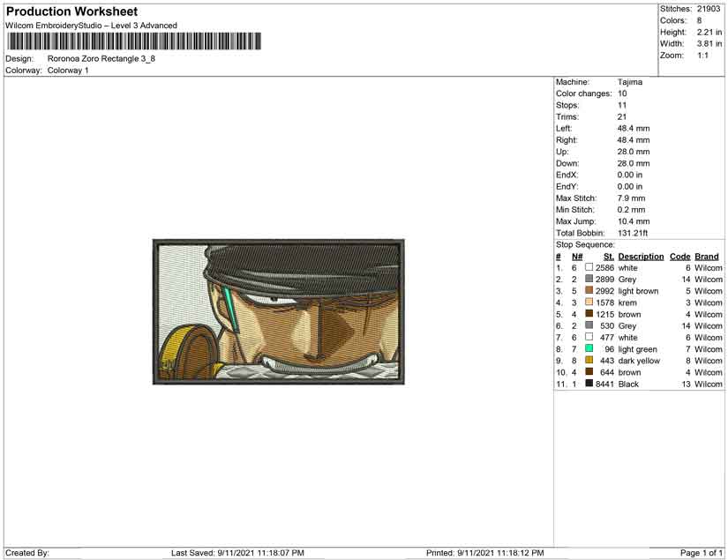Click the white swatch beside stitch count 477
728x560 pixels.
(x=589, y=337)
